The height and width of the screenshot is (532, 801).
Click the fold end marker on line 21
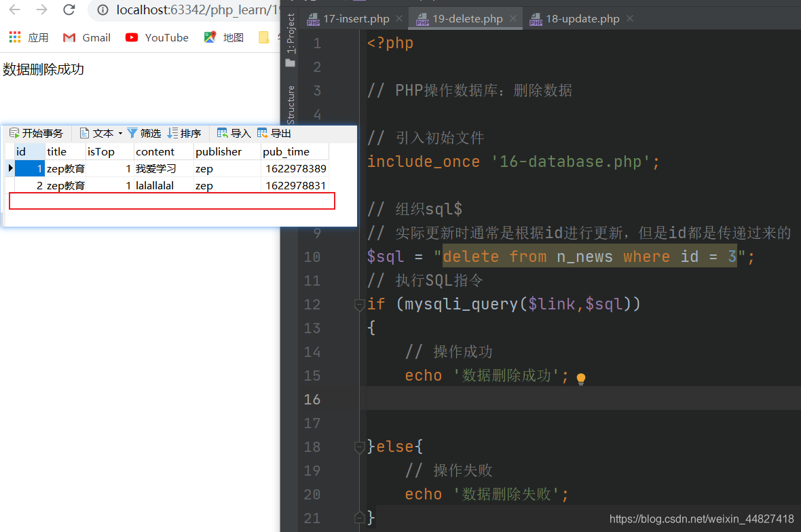[359, 518]
